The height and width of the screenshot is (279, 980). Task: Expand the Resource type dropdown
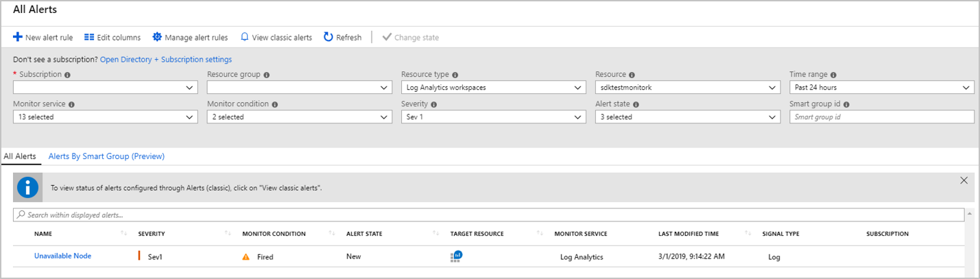click(x=493, y=88)
